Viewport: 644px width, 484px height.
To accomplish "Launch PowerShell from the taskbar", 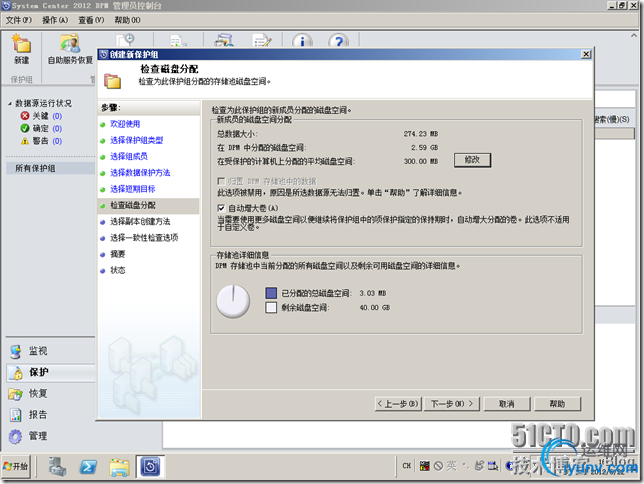I will [88, 467].
